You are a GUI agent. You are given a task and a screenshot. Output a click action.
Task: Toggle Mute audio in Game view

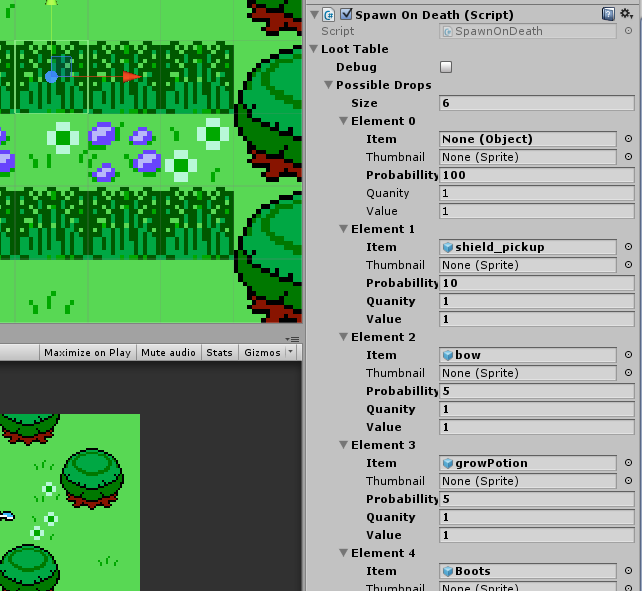click(168, 353)
